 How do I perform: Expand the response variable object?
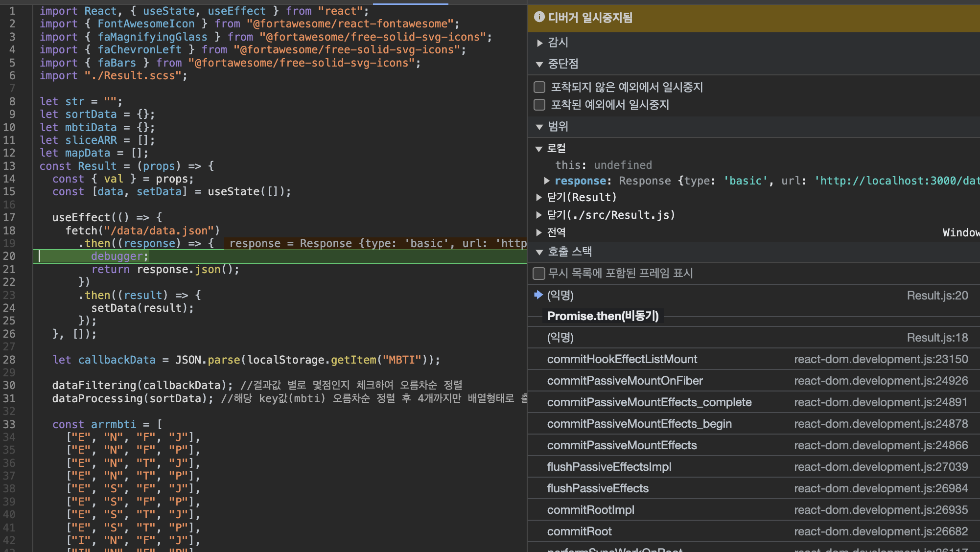547,181
